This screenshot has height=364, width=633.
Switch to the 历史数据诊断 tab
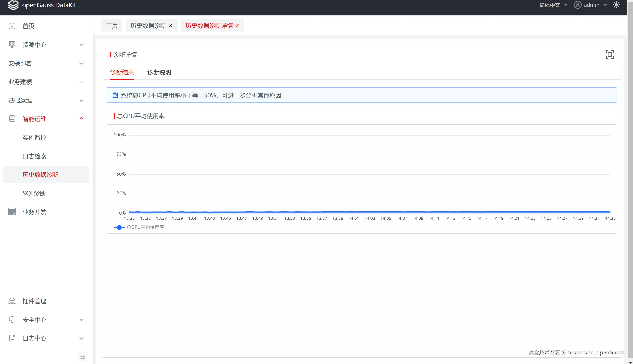[148, 25]
